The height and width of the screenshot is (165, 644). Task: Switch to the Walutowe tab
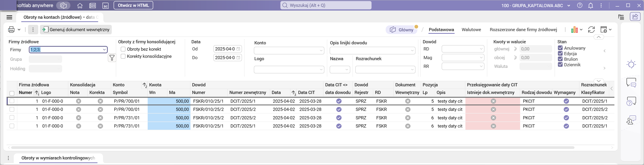point(471,30)
